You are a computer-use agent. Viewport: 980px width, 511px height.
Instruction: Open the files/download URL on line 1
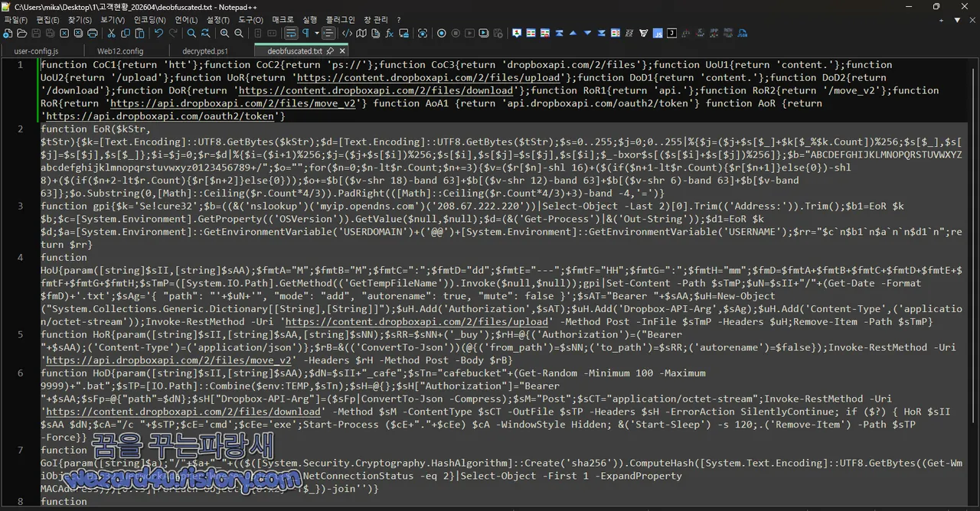pos(376,90)
